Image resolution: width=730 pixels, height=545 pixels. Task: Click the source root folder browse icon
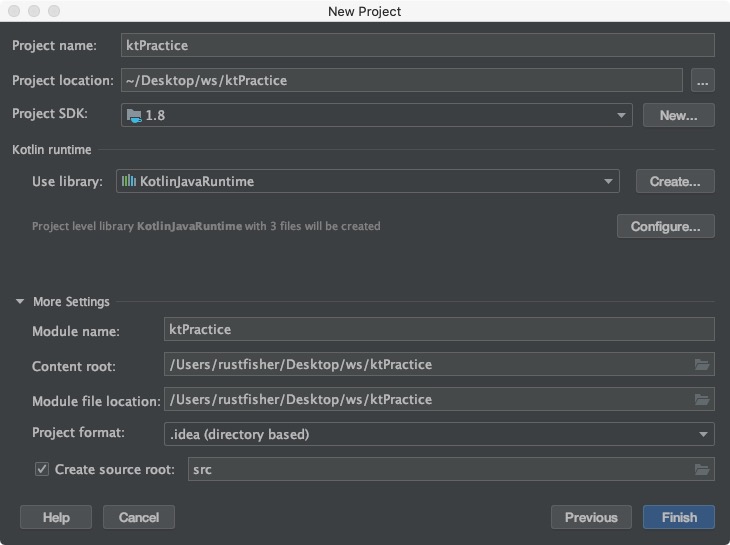click(702, 470)
